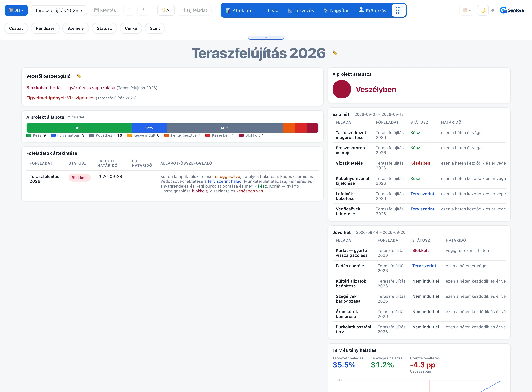Image resolution: width=532 pixels, height=392 pixels.
Task: Open the AI sparkle assistant
Action: tap(166, 10)
